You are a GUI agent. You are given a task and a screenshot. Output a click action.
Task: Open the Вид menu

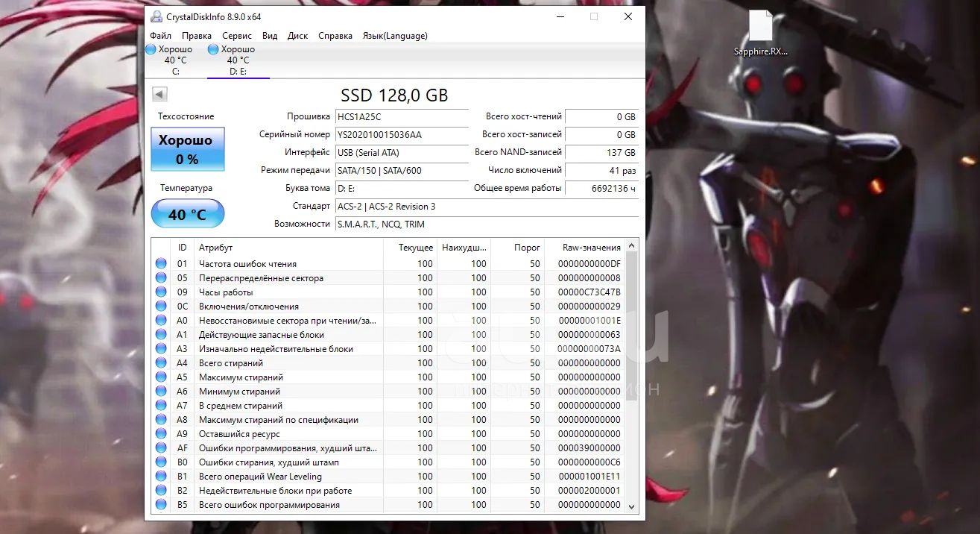(270, 35)
